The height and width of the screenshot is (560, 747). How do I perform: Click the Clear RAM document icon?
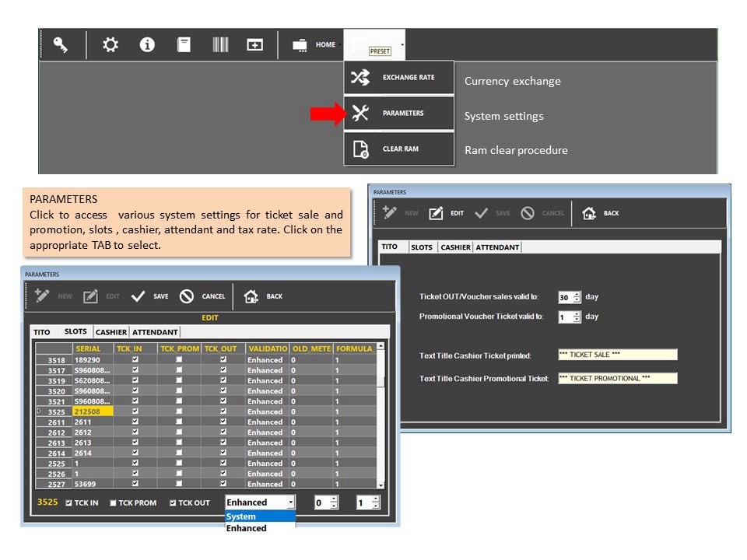coord(360,149)
